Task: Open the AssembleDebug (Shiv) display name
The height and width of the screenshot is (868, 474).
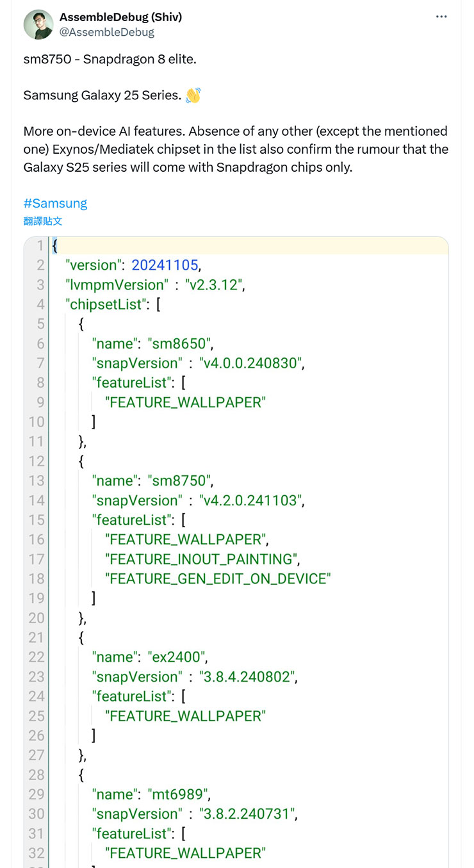Action: [120, 17]
